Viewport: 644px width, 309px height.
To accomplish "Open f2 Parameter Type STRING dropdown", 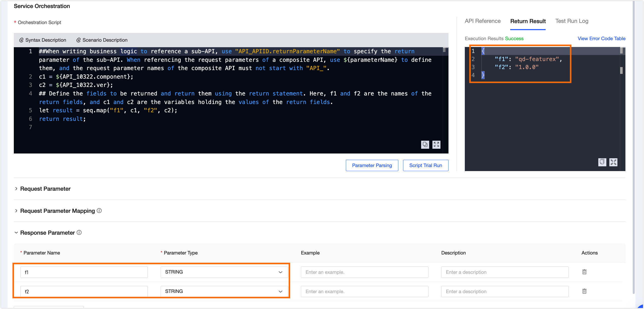I will [224, 291].
